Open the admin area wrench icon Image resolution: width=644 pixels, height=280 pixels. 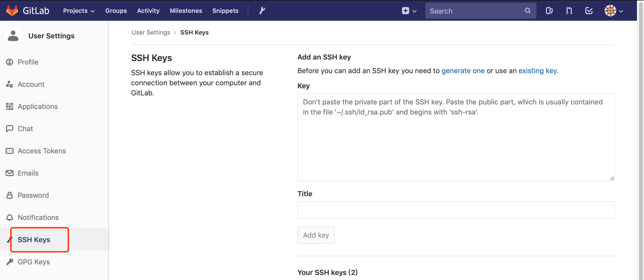point(262,11)
